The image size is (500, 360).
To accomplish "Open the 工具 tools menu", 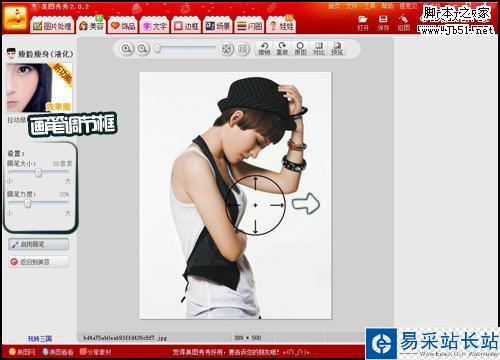I will 369,6.
